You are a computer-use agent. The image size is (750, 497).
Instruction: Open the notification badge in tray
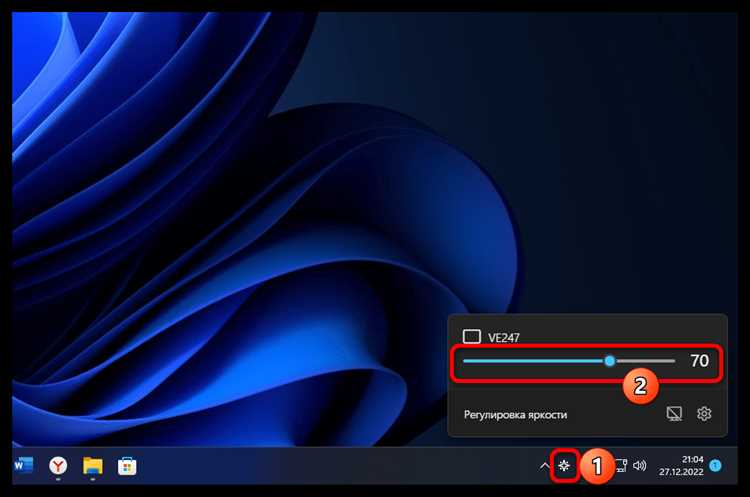(x=716, y=465)
